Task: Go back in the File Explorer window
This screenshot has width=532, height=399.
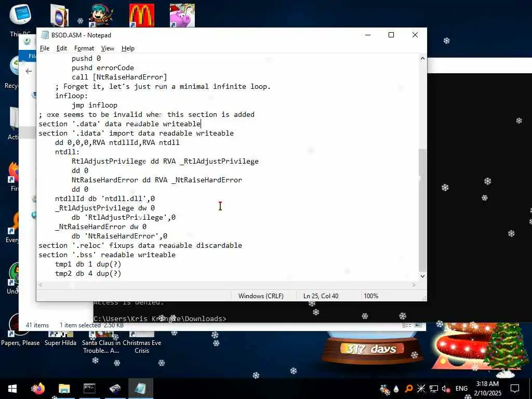Action: pos(29,71)
